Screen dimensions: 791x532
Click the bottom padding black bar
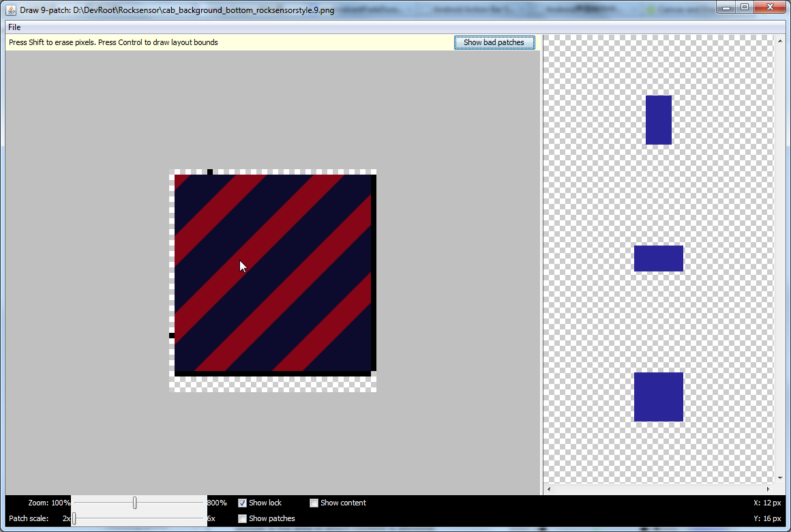point(272,374)
